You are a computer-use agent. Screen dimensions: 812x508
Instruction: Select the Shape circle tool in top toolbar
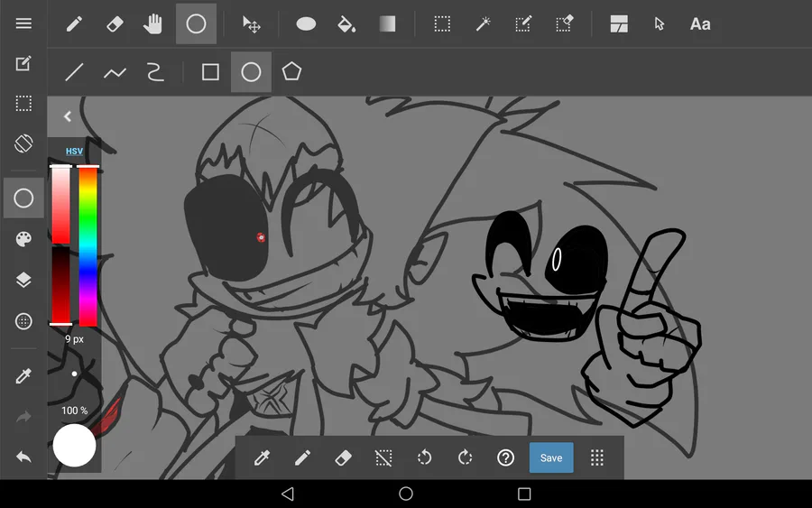[x=196, y=23]
